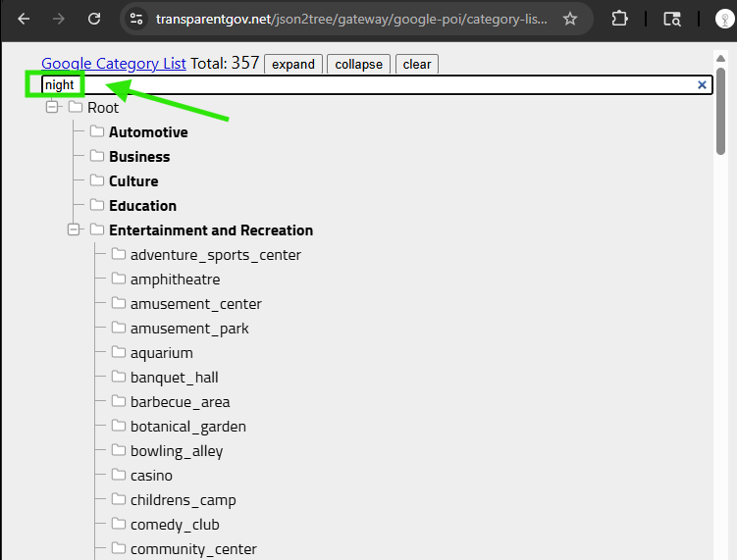Click the folder icon beside casino
The image size is (737, 560).
click(119, 475)
